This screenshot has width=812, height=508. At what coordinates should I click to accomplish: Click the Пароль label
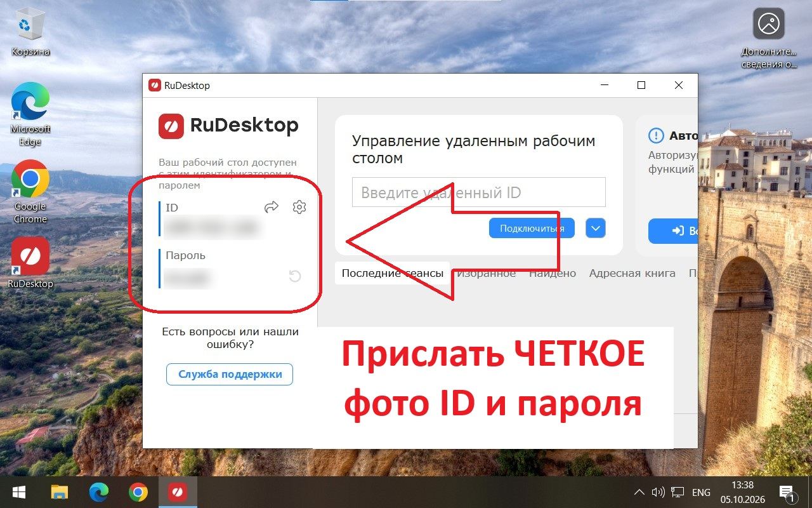pos(185,255)
